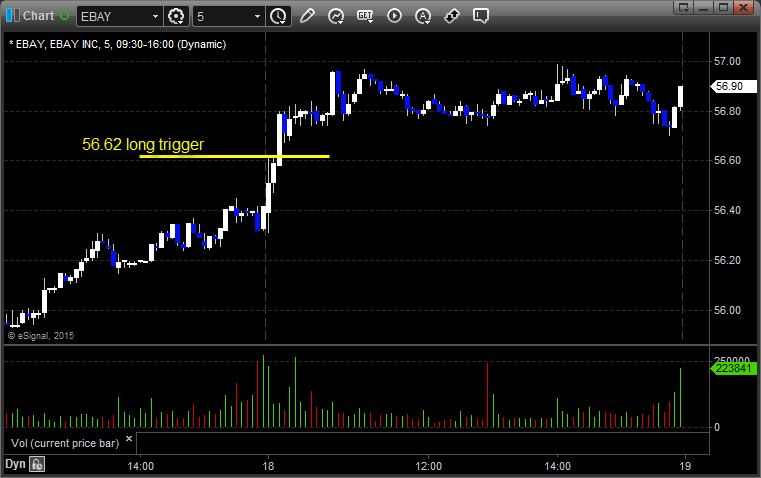Expand the EBAY symbol dropdown arrow
Image resolution: width=761 pixels, height=478 pixels.
point(155,16)
